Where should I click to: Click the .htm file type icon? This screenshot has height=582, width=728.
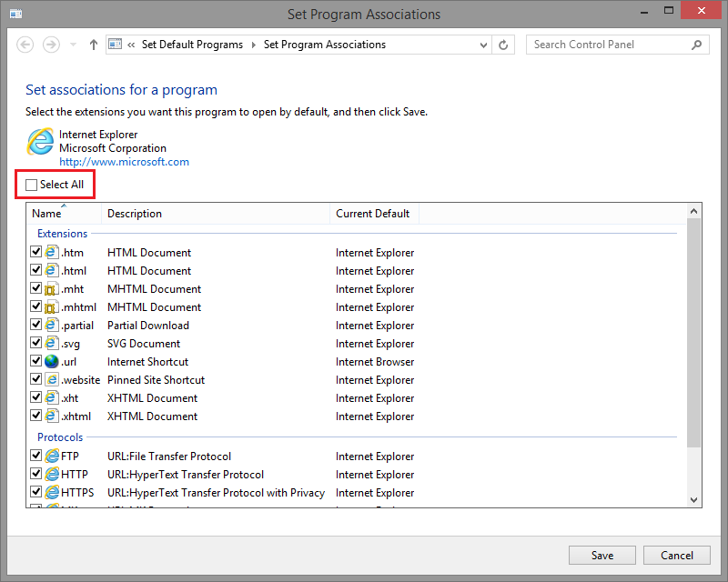pos(52,252)
